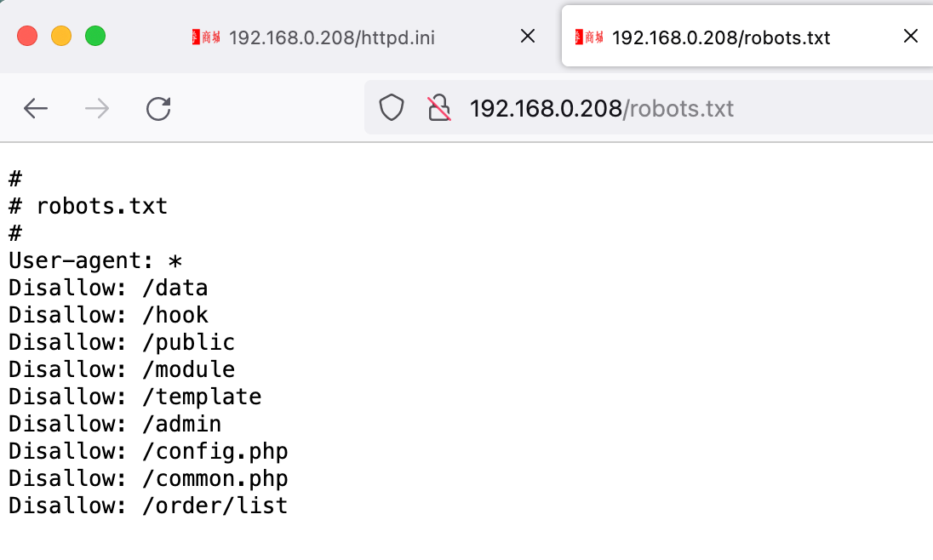Close the browser window with red button
This screenshot has height=560, width=933.
tap(27, 36)
